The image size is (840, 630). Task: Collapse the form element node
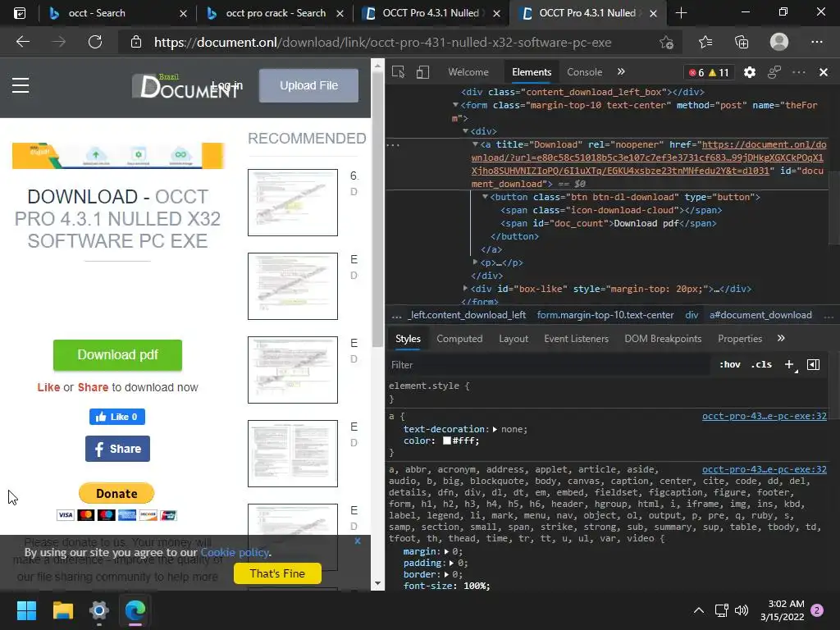[x=455, y=105]
